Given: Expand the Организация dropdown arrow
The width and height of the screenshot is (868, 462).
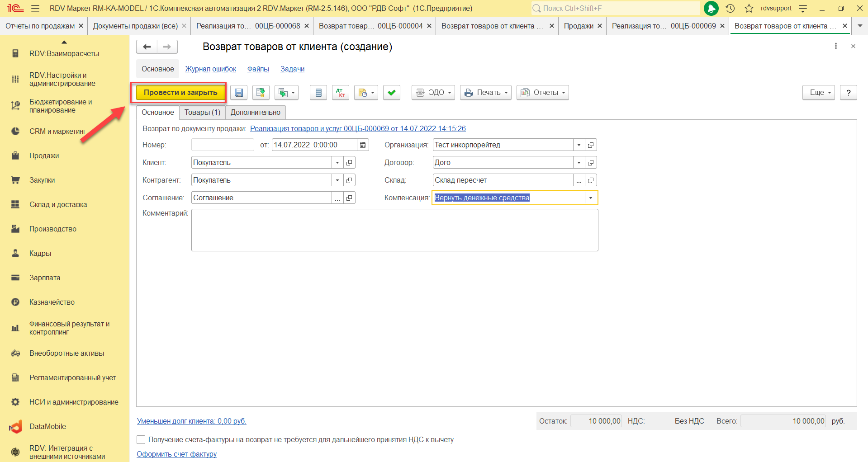Looking at the screenshot, I should (x=579, y=145).
